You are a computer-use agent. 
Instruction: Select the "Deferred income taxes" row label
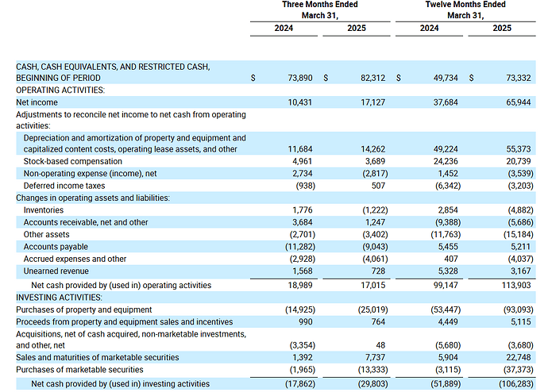[x=65, y=185]
